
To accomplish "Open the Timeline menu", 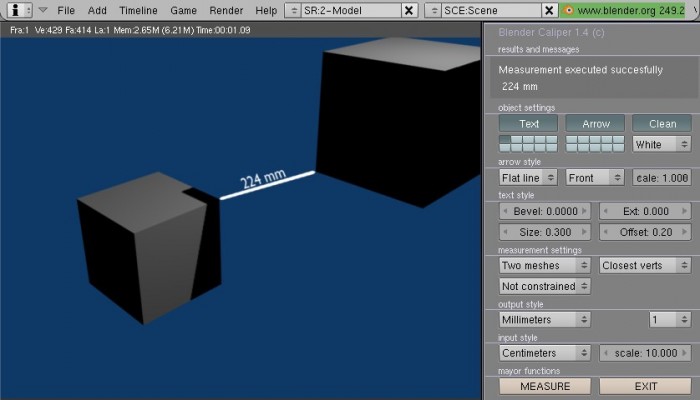I will coord(138,10).
